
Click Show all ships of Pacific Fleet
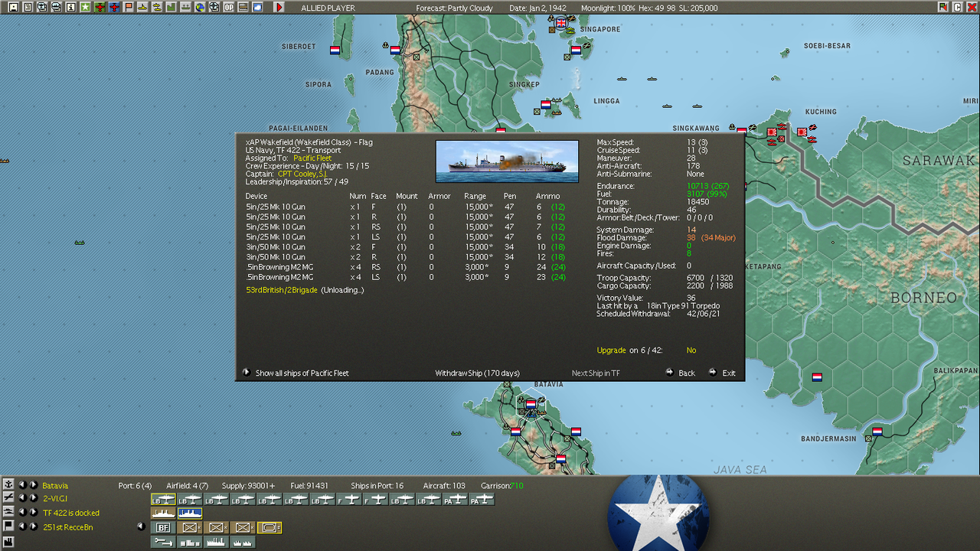coord(302,373)
